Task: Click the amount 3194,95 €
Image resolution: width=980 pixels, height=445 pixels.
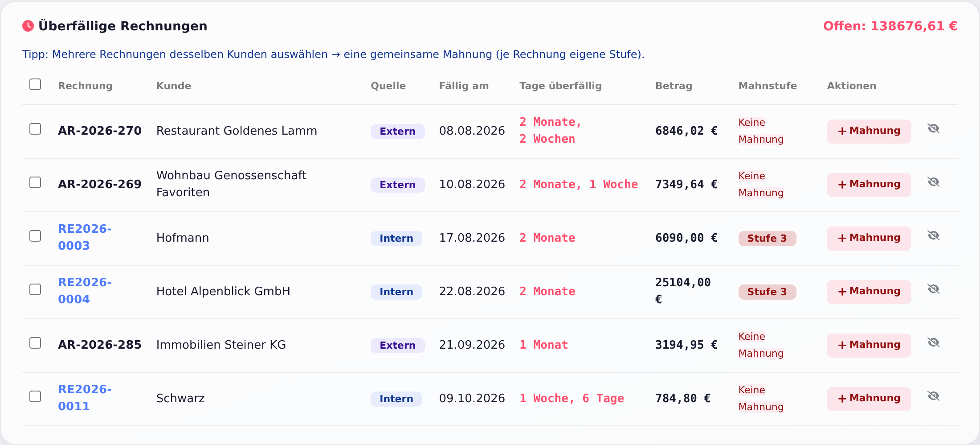Action: (x=686, y=345)
